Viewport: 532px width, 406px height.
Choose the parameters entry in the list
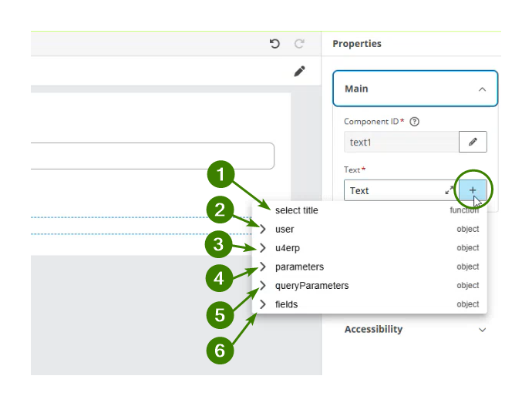[369, 267]
